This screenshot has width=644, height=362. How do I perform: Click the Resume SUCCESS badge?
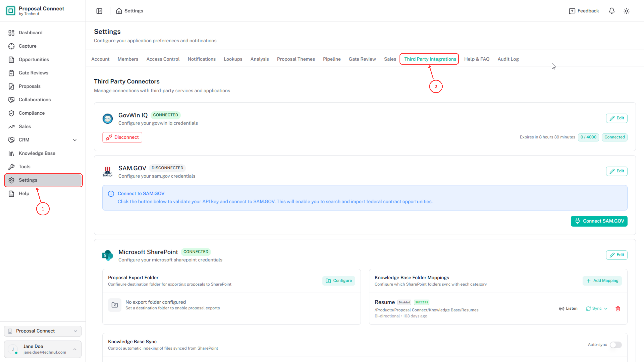point(421,303)
